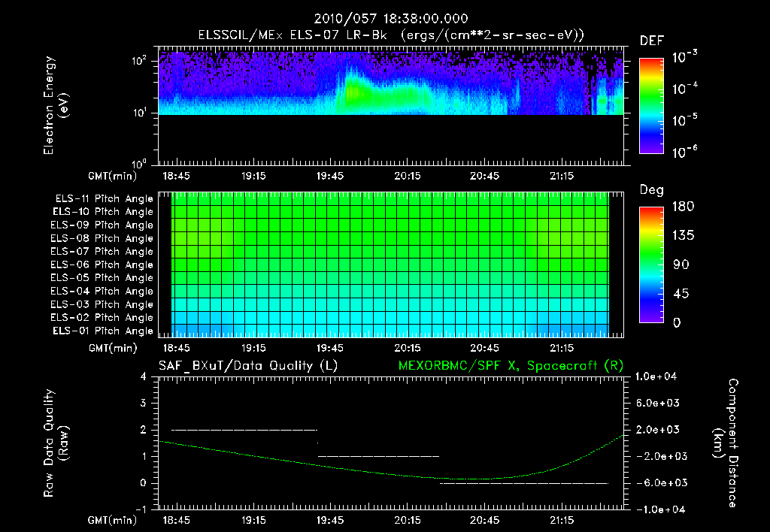The height and width of the screenshot is (532, 770).
Task: Click GMT(min) label under the electron energy spectrogram
Action: point(113,176)
